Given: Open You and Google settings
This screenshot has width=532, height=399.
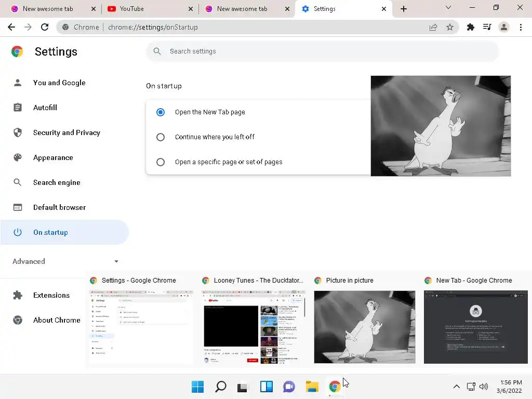Looking at the screenshot, I should [x=59, y=83].
